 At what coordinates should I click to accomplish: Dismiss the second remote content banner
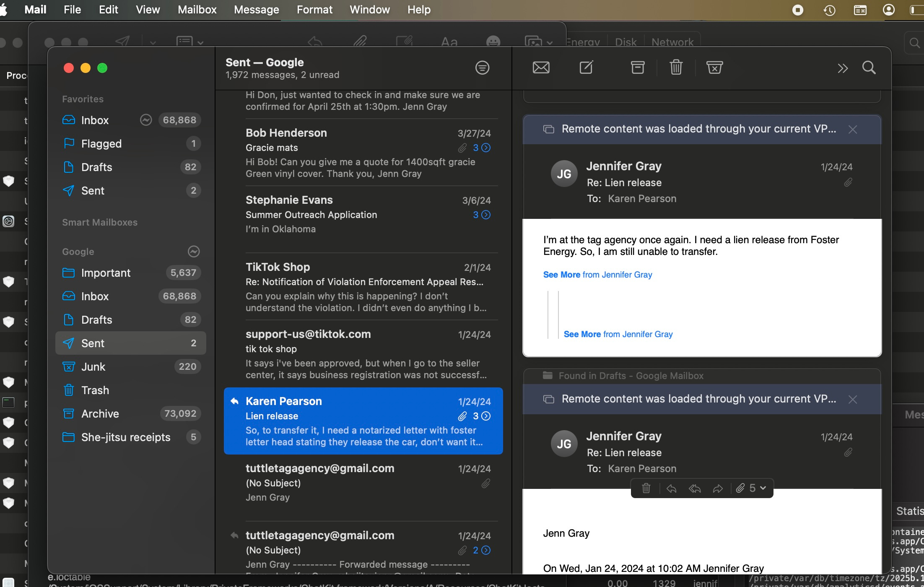tap(852, 400)
